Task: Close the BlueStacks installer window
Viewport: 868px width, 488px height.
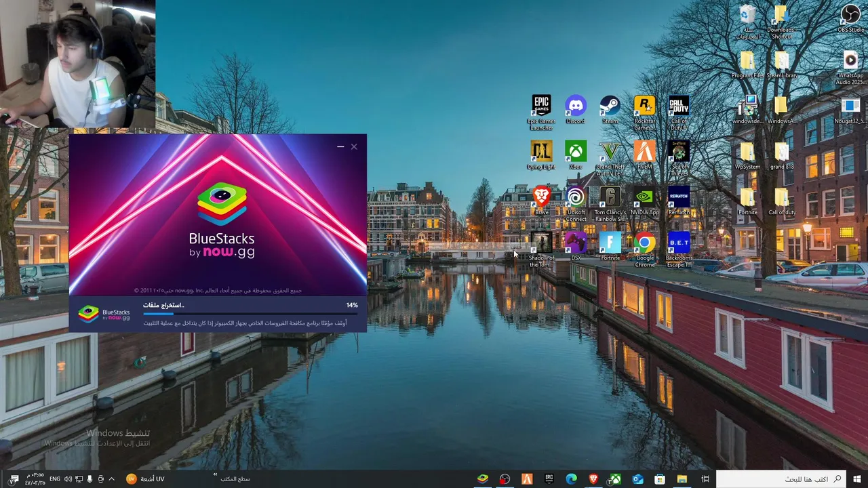Action: click(354, 146)
